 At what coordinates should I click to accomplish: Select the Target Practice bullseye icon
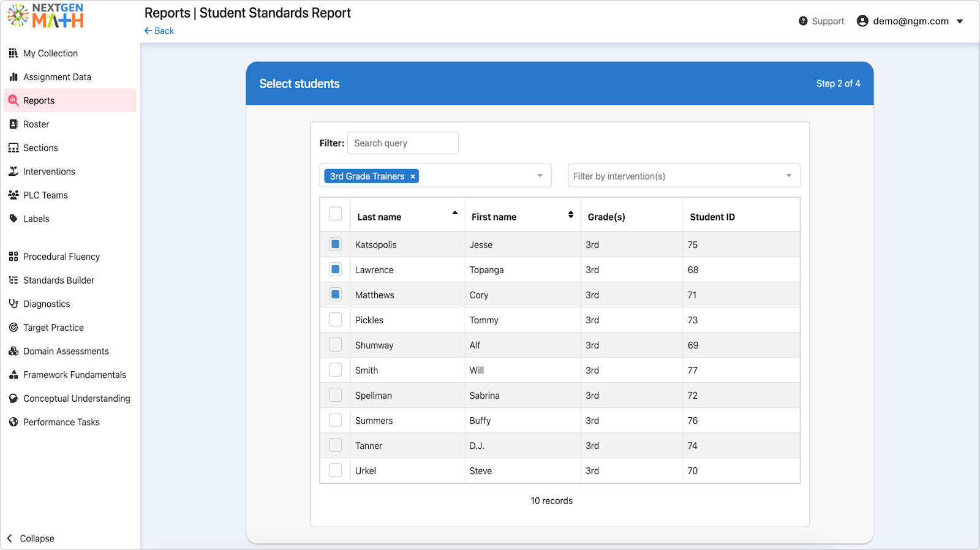click(x=13, y=327)
